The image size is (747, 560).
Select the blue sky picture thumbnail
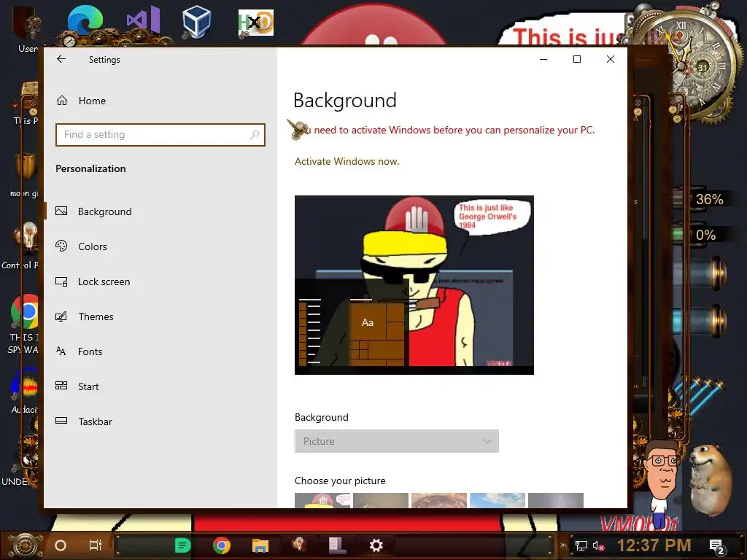(498, 500)
